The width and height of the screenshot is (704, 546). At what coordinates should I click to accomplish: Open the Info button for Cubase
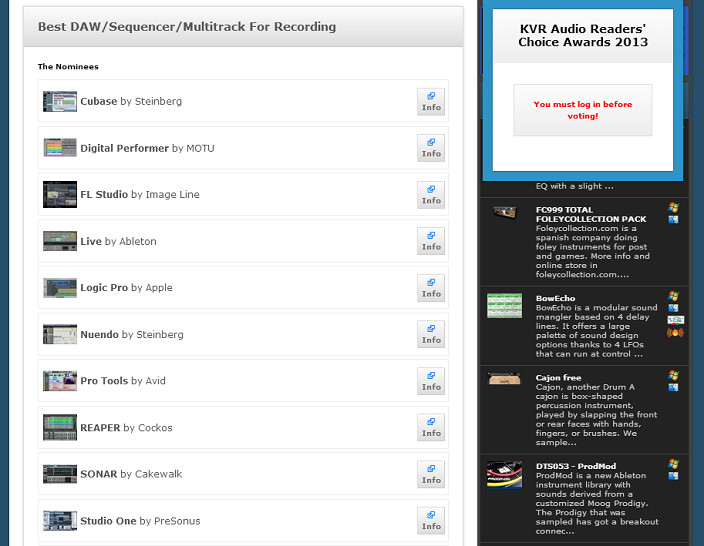(x=431, y=101)
